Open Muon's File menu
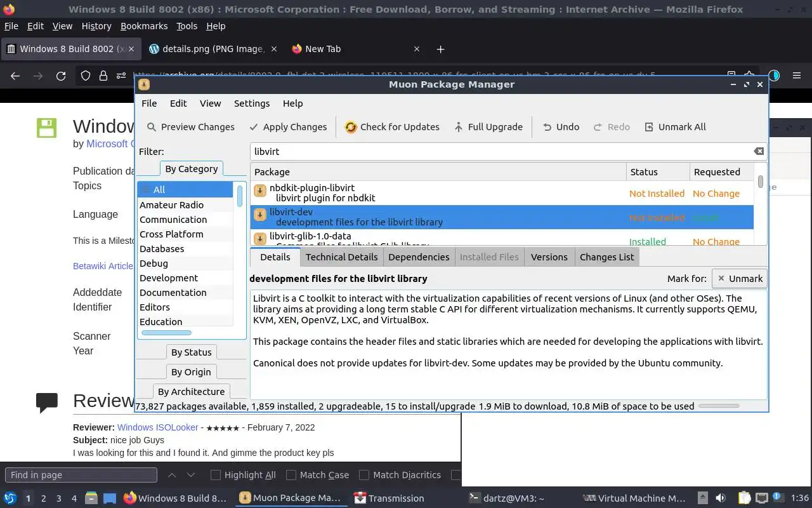 149,104
